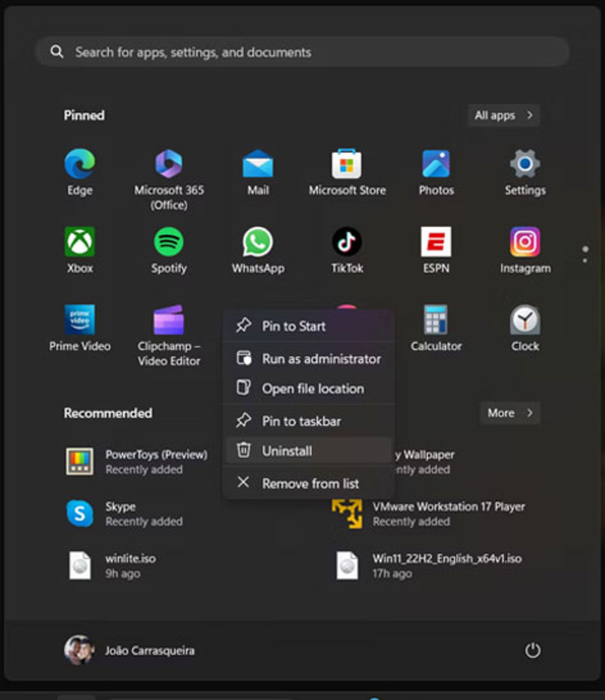Open Instagram
The image size is (605, 700).
tap(525, 251)
